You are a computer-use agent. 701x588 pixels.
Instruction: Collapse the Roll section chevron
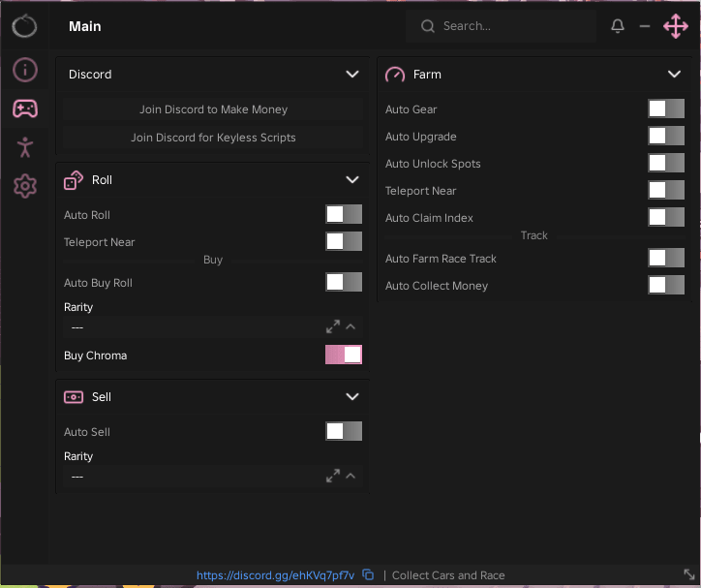point(352,180)
